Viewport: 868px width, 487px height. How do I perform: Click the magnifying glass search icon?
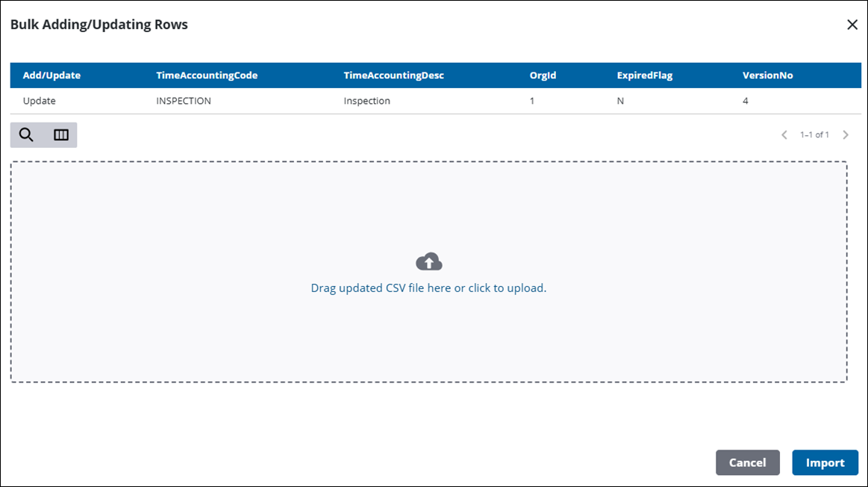[27, 135]
